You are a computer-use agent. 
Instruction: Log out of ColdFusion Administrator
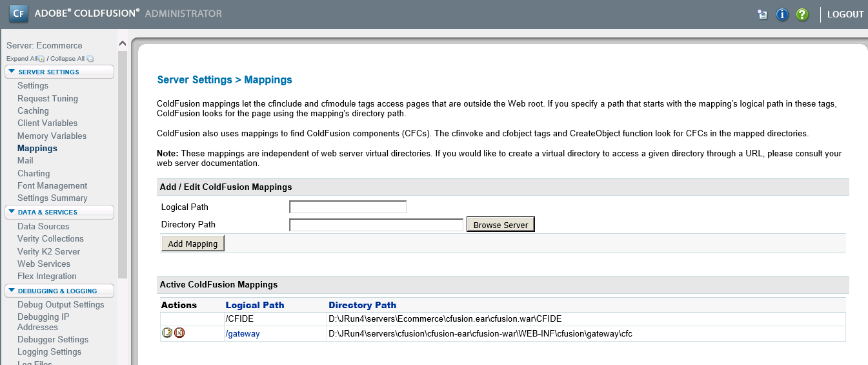tap(845, 14)
